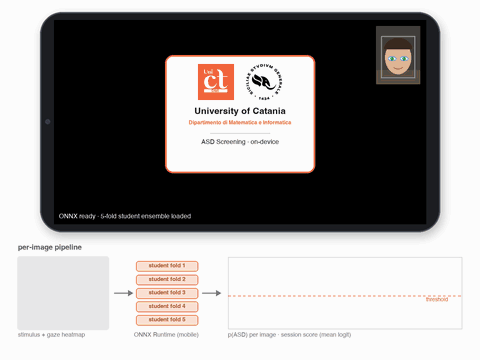The height and width of the screenshot is (360, 480).
Task: Select the stimulus heatmap placeholder box
Action: tap(63, 293)
